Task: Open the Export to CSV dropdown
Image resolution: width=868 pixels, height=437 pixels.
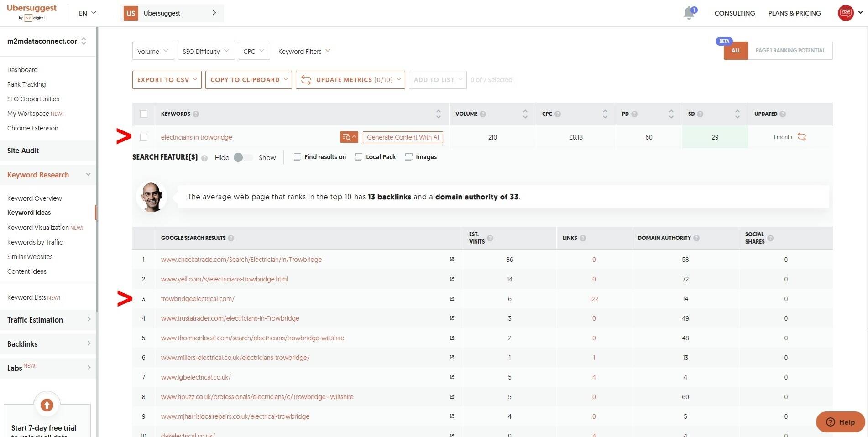Action: 167,80
